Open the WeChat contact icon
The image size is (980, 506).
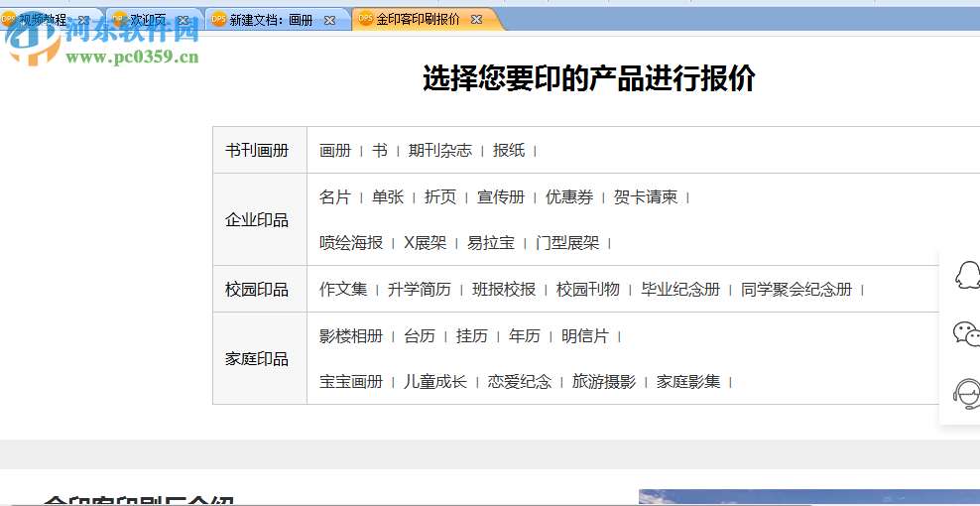[967, 333]
